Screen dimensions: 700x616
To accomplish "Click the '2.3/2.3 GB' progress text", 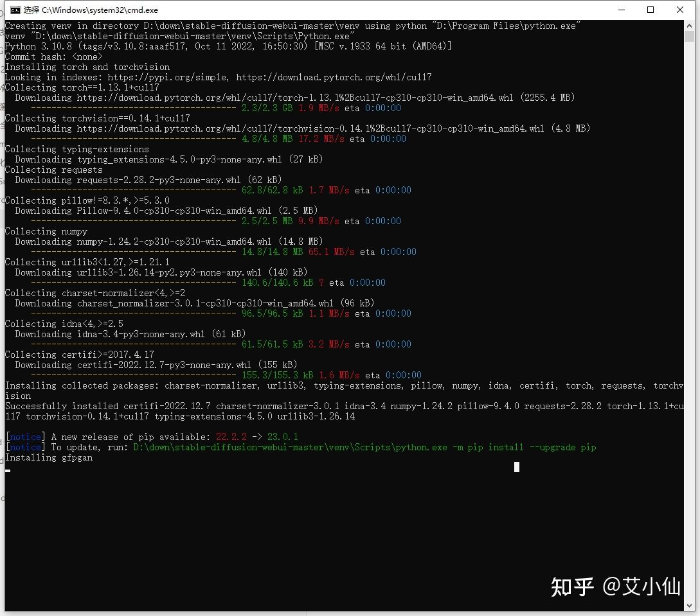I will point(267,108).
